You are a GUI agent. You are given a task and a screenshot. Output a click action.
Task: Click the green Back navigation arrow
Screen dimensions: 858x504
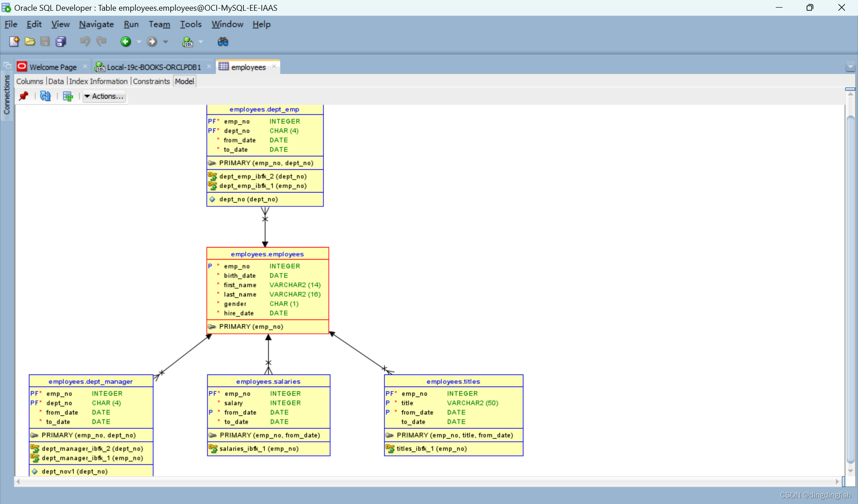(126, 42)
